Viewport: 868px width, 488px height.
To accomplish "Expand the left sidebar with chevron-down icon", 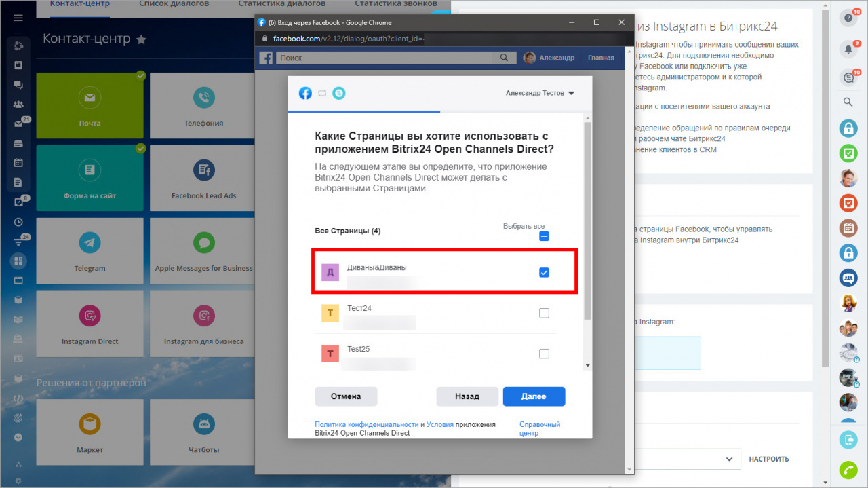I will click(18, 438).
